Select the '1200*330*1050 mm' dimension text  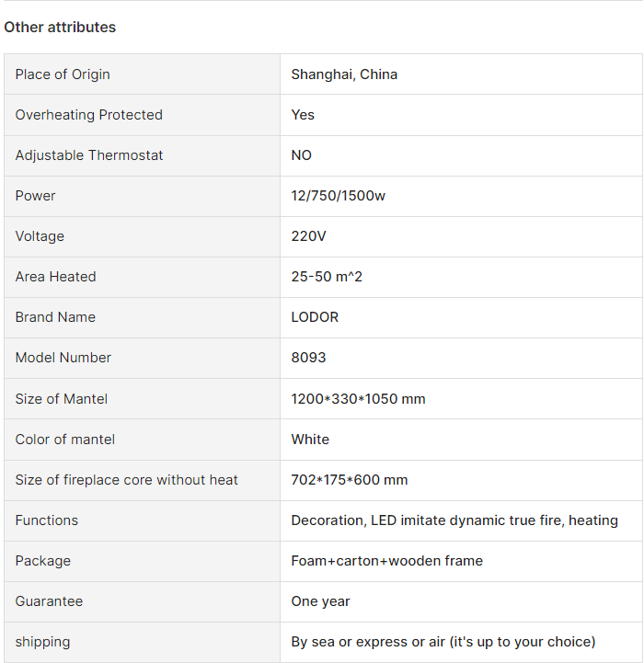[358, 399]
